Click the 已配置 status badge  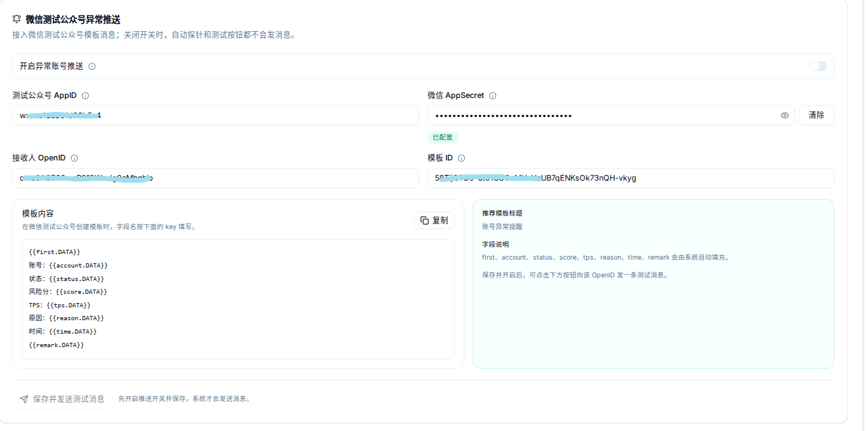pos(443,137)
